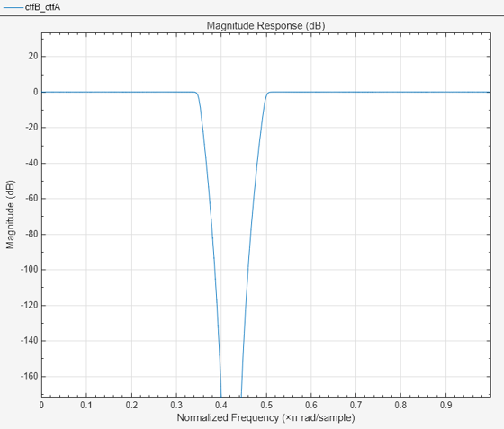Click the Magnitude Response (dB) plot title
The width and height of the screenshot is (504, 429).
[x=265, y=26]
